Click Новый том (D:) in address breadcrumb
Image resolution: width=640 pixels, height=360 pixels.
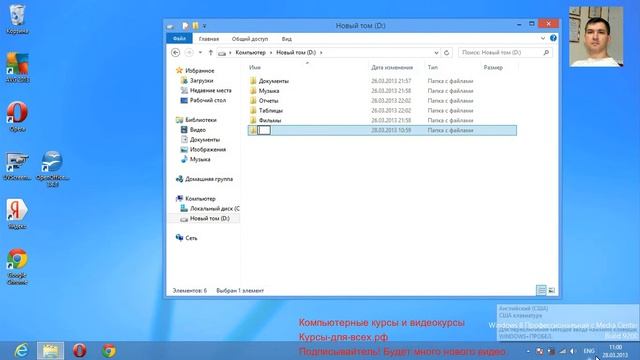pos(296,53)
